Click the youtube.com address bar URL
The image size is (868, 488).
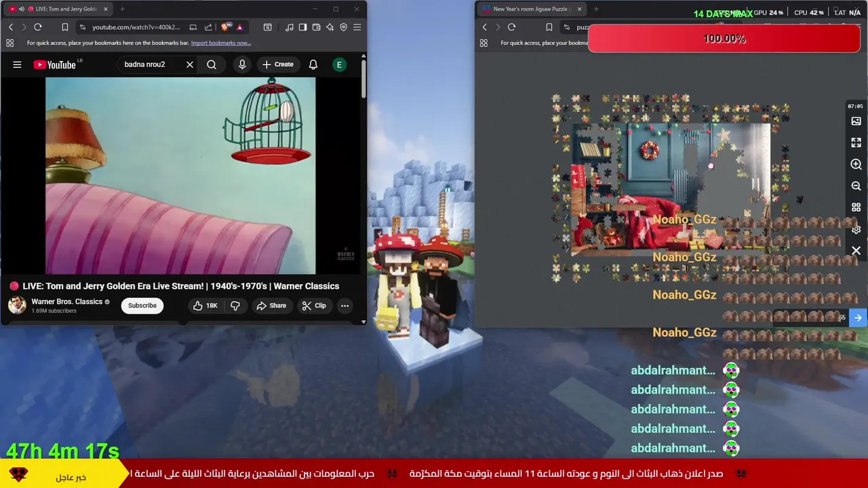(136, 27)
